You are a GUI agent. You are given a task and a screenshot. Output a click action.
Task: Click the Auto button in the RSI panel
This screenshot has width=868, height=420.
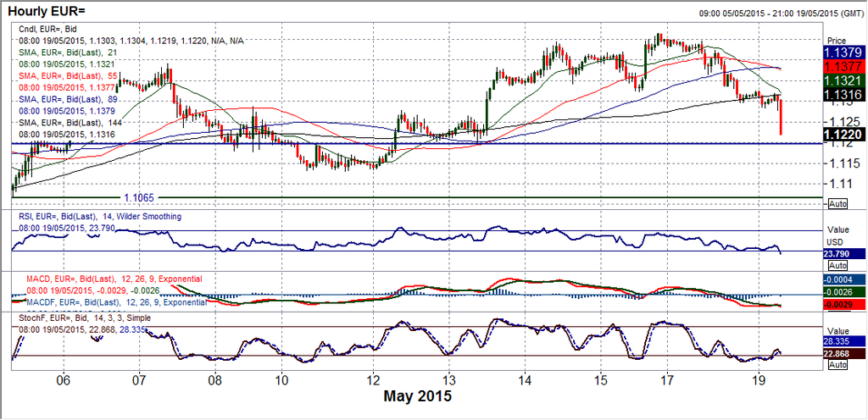838,266
